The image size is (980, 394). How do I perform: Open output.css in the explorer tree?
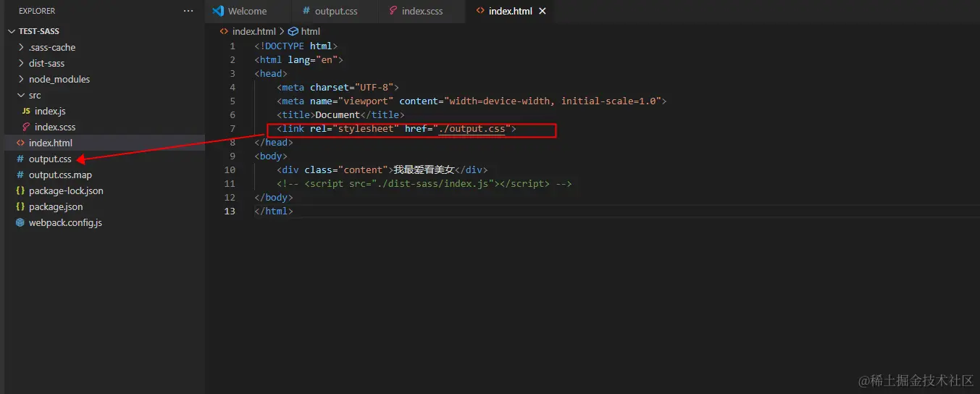click(x=50, y=159)
